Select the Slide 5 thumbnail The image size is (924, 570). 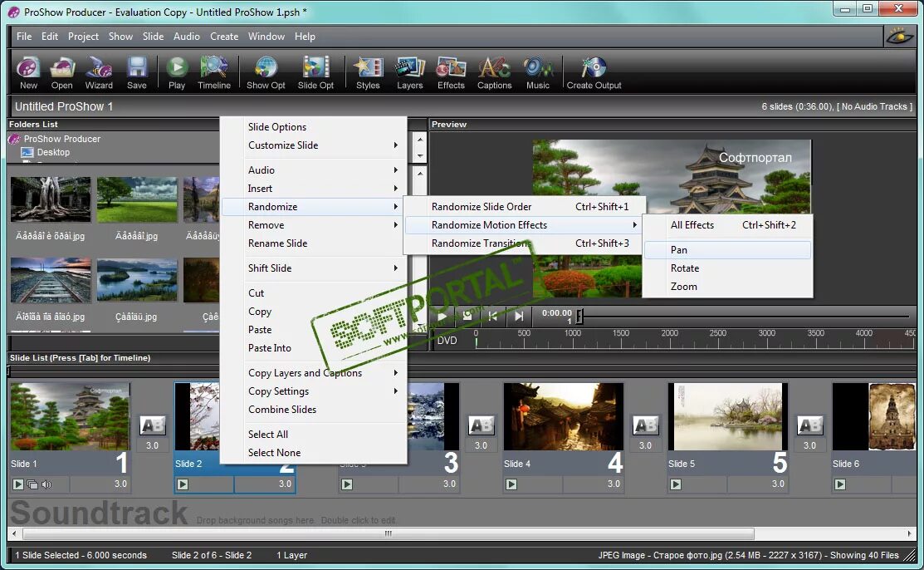728,416
